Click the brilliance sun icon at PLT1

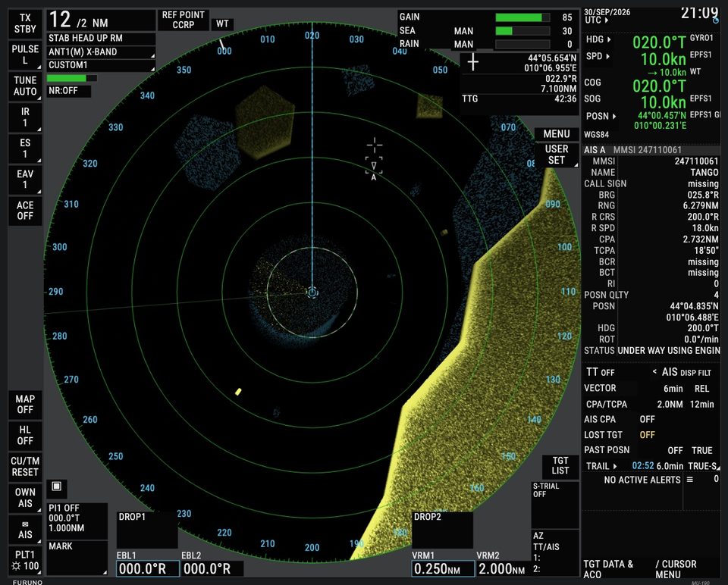click(x=16, y=567)
